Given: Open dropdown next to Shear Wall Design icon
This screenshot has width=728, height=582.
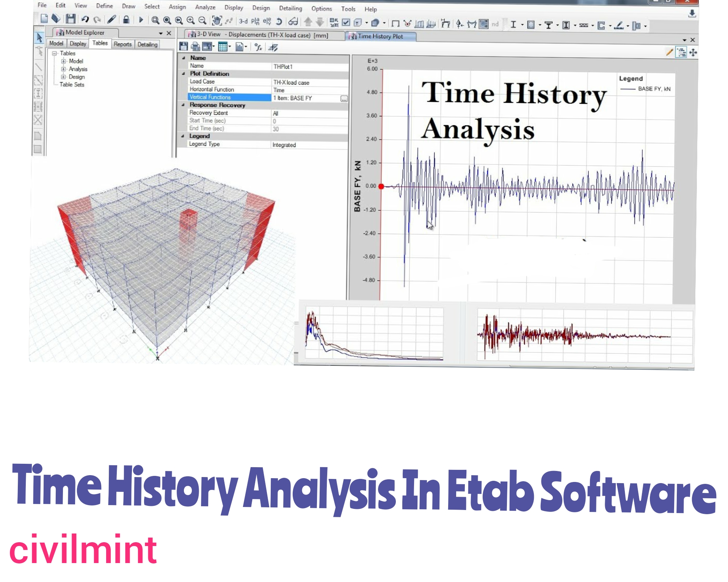Looking at the screenshot, I should click(610, 26).
